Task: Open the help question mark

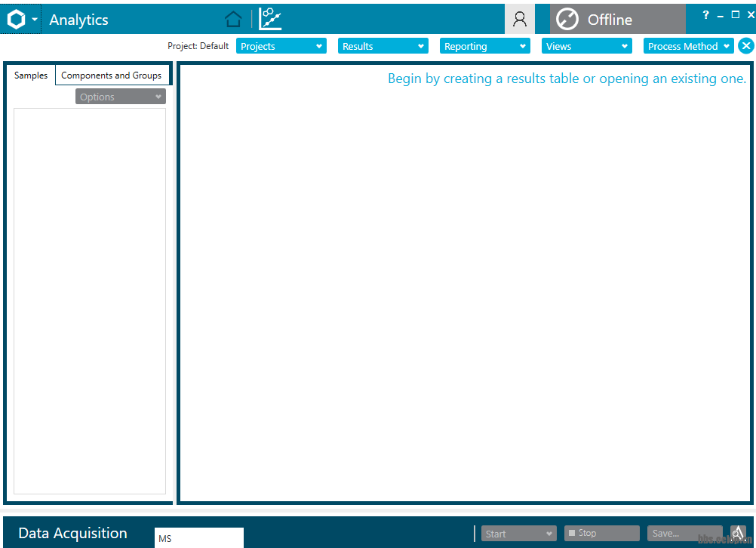Action: tap(706, 15)
